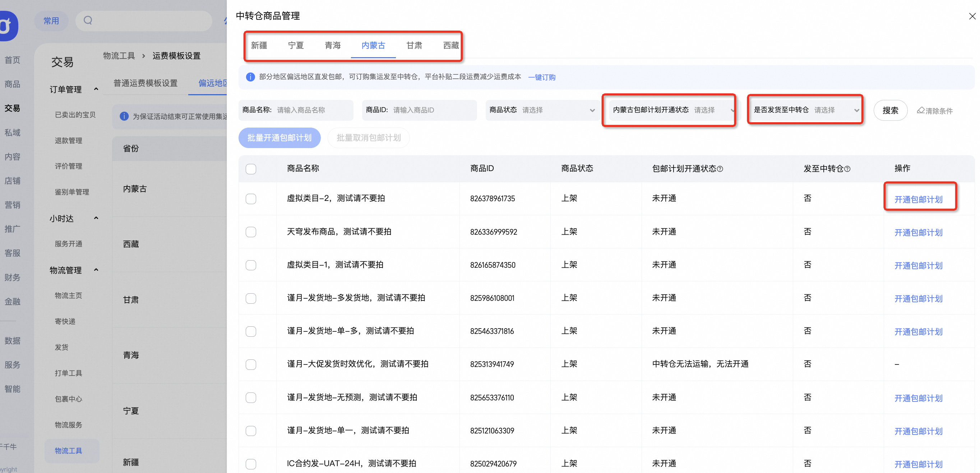Screen dimensions: 980x473
Task: Click 开通包邮计划 for product 825121063309
Action: (x=918, y=431)
